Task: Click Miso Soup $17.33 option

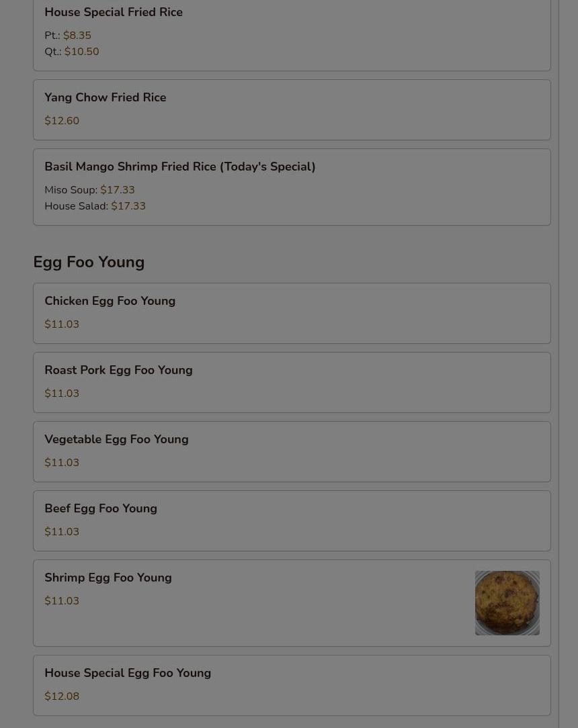Action: click(89, 190)
